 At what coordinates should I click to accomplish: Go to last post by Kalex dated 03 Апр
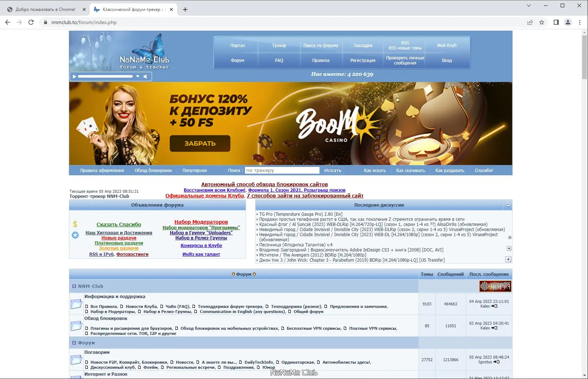coord(494,328)
